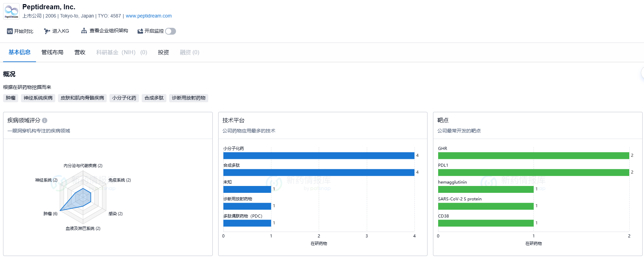The width and height of the screenshot is (644, 257).
Task: Click the Peptidream company logo
Action: 11,11
